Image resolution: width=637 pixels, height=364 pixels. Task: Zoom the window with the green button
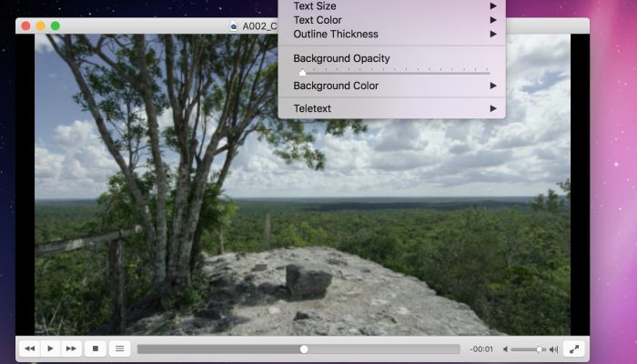click(56, 26)
